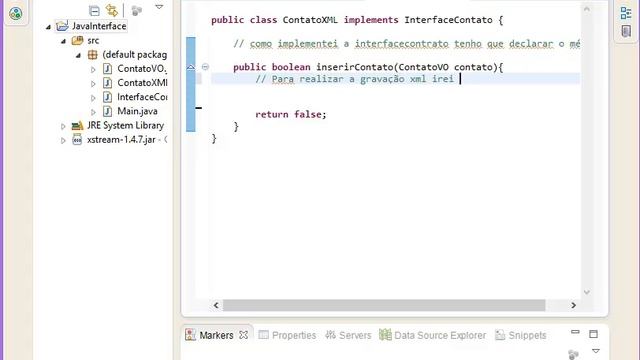Open Markers view menu arrow
The image size is (640, 360).
point(596,351)
